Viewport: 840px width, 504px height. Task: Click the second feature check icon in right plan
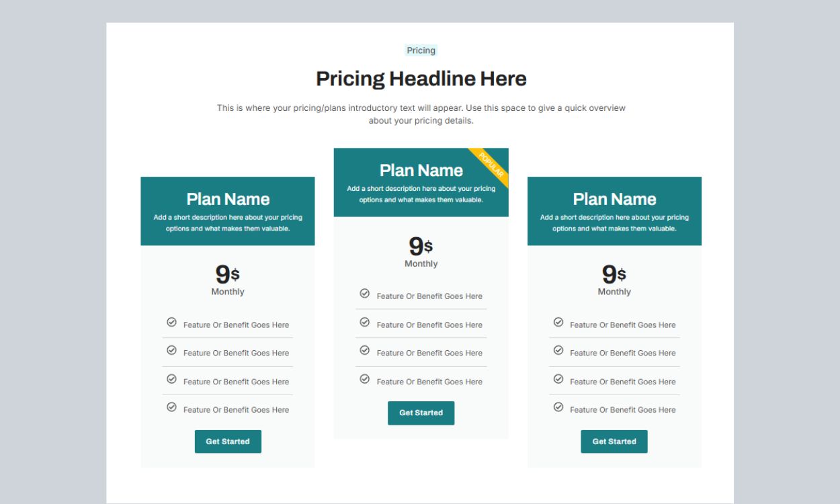coord(558,351)
